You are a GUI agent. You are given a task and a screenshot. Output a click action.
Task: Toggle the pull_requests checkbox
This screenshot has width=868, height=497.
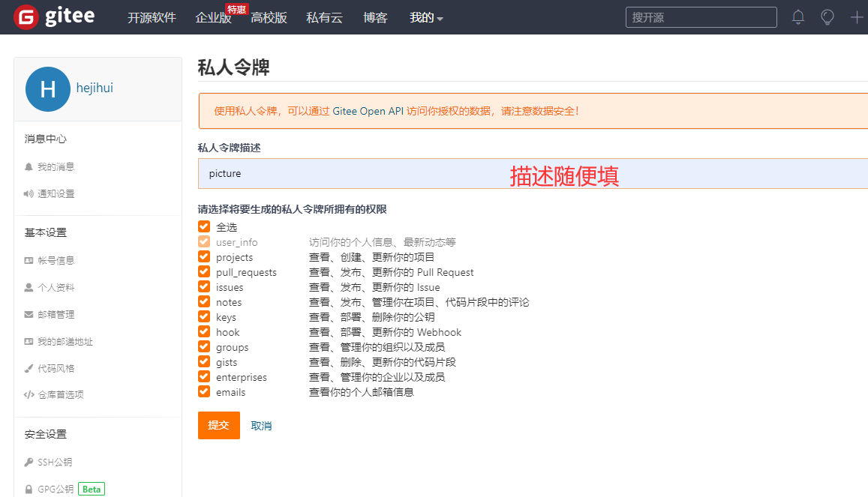click(204, 272)
